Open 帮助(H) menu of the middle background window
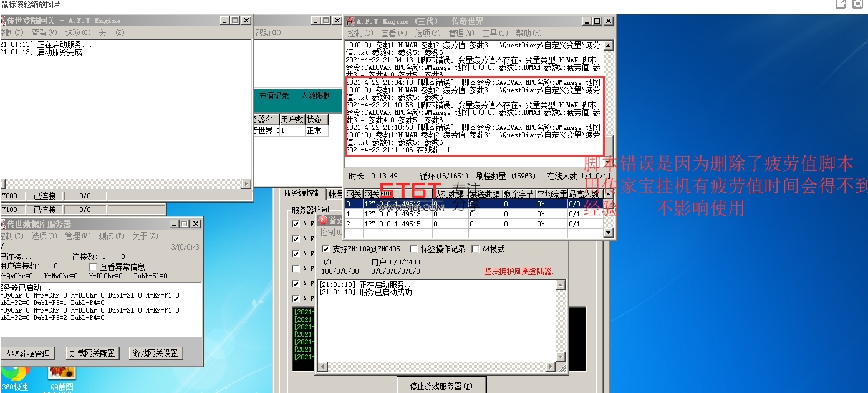The height and width of the screenshot is (393, 868). (268, 32)
